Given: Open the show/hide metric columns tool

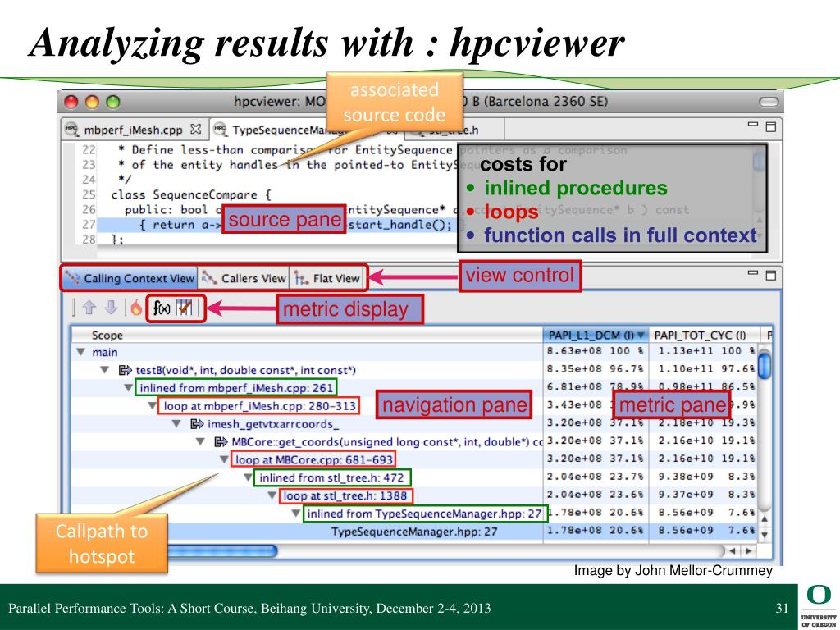Looking at the screenshot, I should pyautogui.click(x=184, y=308).
